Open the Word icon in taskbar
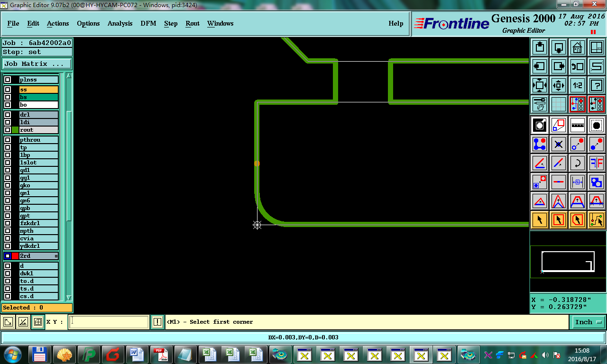Image resolution: width=607 pixels, height=364 pixels. tap(137, 354)
